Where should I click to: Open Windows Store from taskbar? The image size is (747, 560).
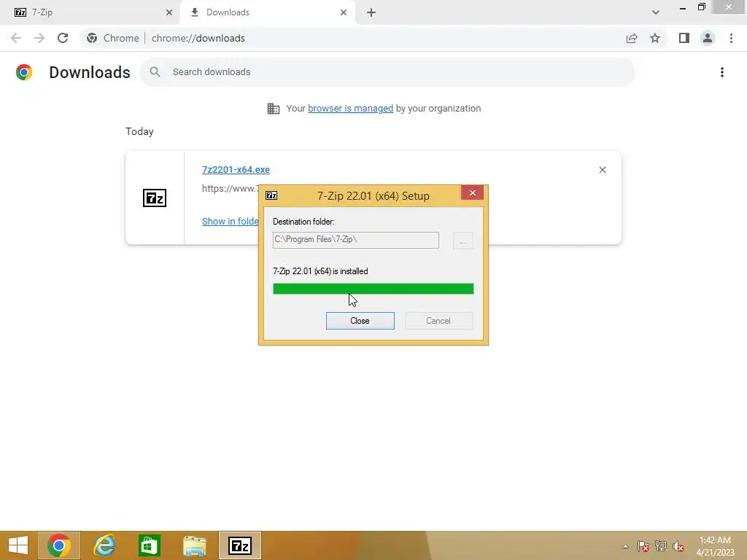tap(150, 545)
